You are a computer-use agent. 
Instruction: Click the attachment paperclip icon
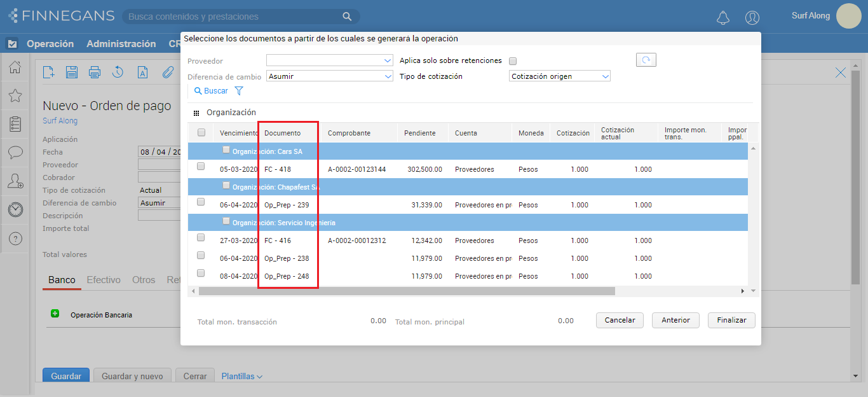[x=168, y=73]
